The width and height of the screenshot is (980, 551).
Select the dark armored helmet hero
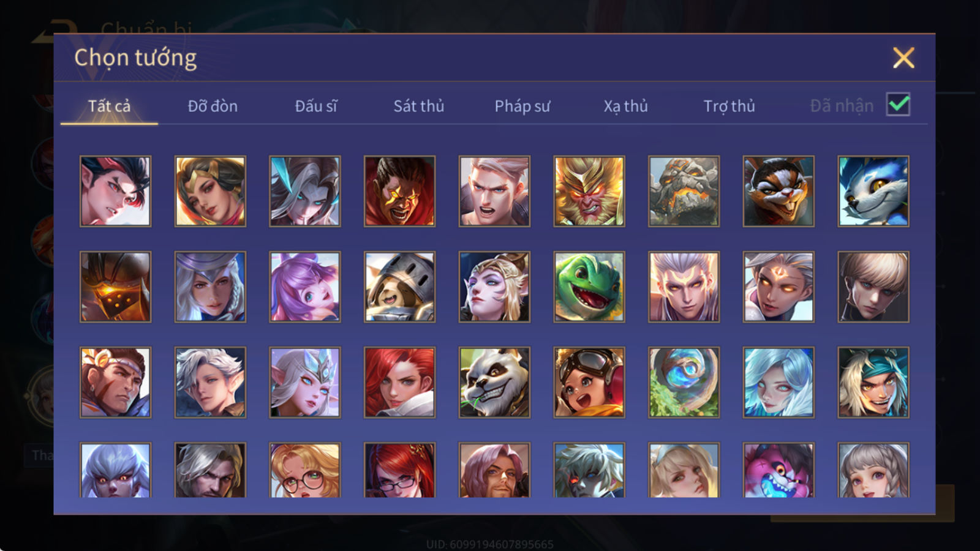click(115, 287)
